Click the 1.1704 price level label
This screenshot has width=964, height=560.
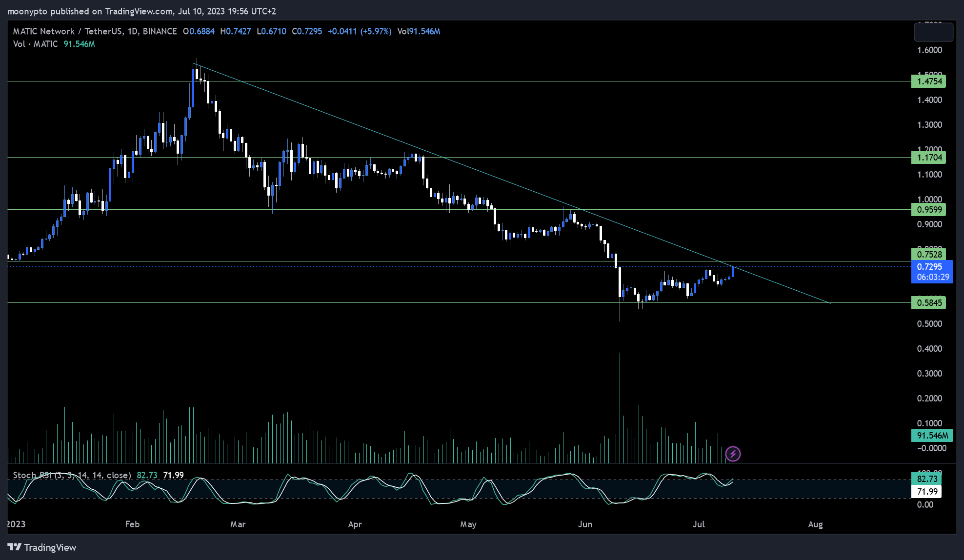[x=928, y=158]
